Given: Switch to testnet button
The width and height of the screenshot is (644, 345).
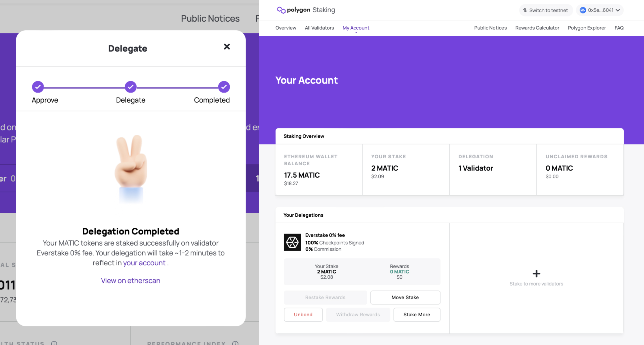Looking at the screenshot, I should [x=546, y=10].
